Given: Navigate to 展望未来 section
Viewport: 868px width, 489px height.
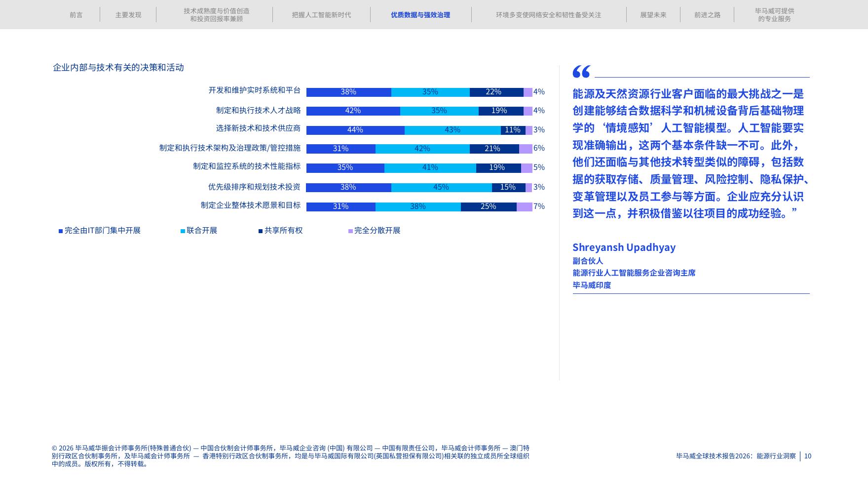Looking at the screenshot, I should (x=652, y=14).
